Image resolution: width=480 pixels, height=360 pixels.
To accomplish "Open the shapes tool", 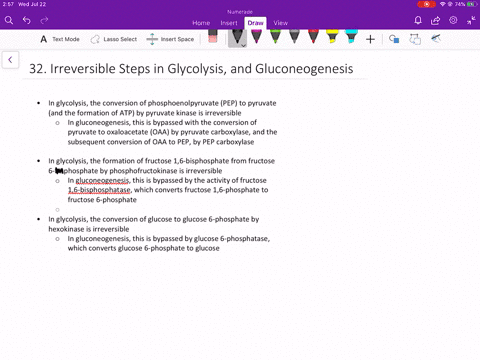I will (x=394, y=39).
